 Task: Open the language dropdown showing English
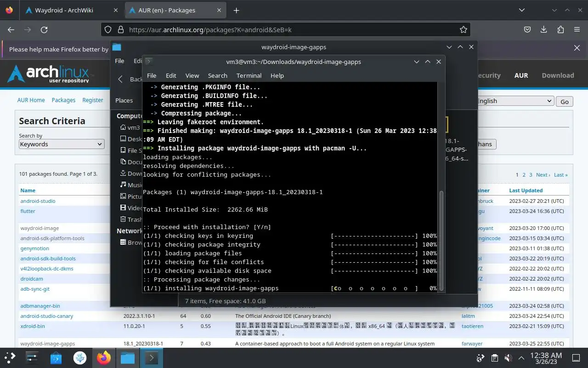[x=514, y=101]
